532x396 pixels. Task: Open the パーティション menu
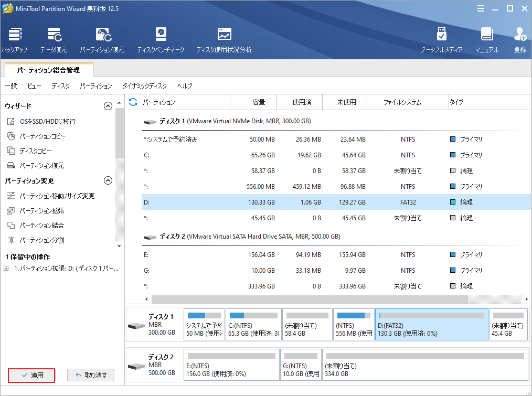click(96, 86)
